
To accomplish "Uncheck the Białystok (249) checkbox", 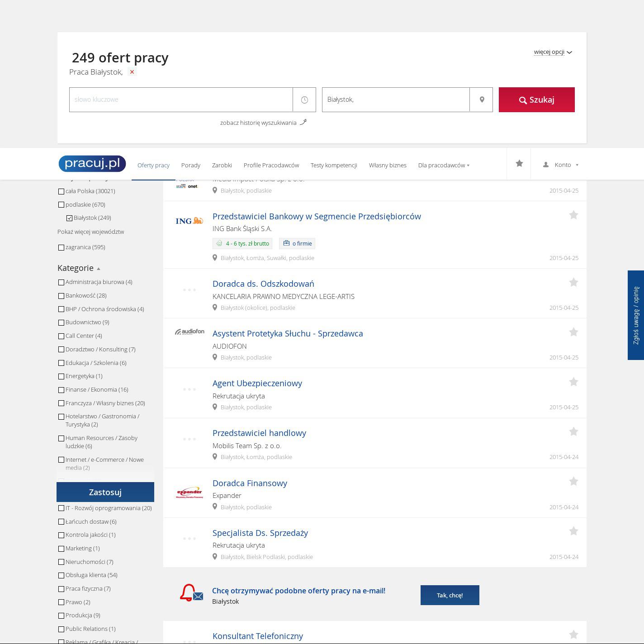I will (69, 218).
